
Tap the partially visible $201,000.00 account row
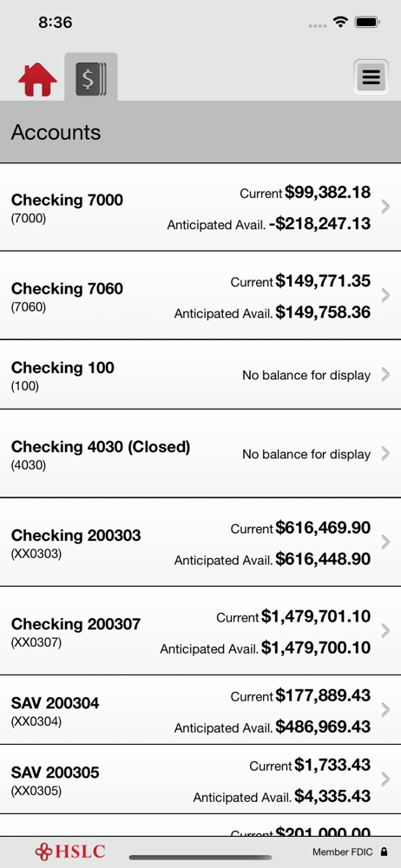point(200,825)
